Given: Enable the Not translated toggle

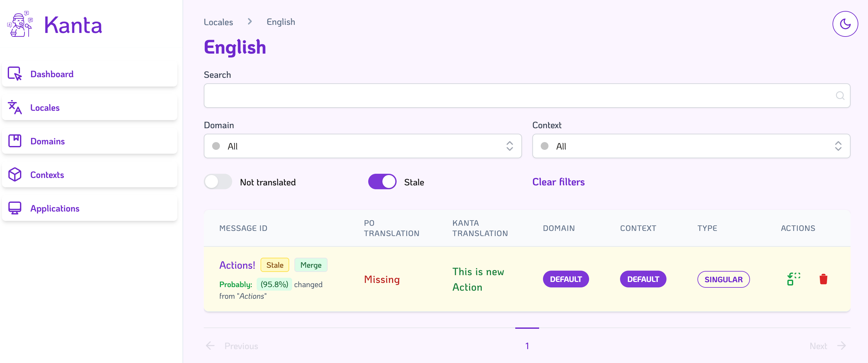Looking at the screenshot, I should [218, 182].
